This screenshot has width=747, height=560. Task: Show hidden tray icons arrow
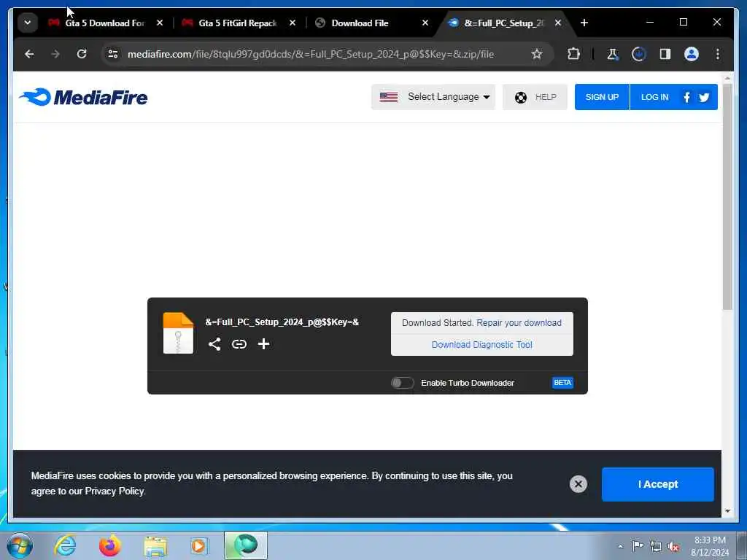click(620, 546)
